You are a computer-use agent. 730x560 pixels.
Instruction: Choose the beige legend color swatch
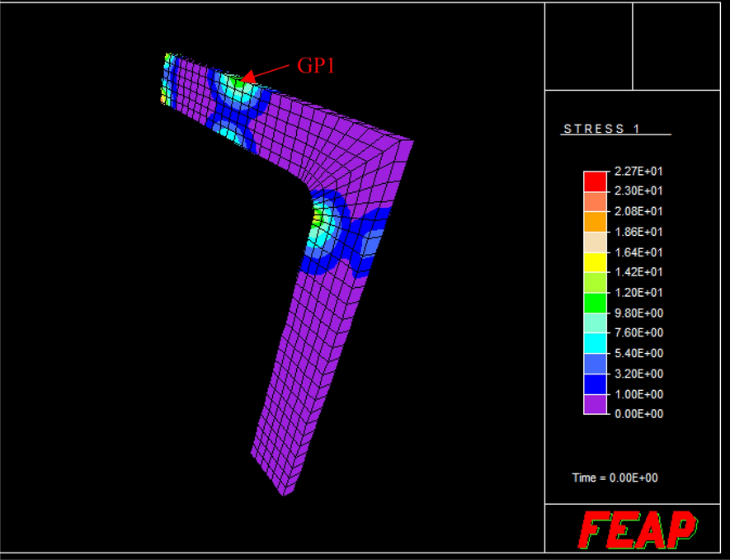click(x=595, y=242)
